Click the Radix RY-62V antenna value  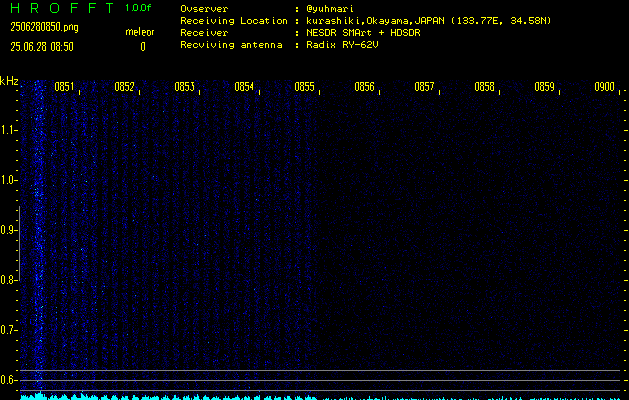point(342,45)
